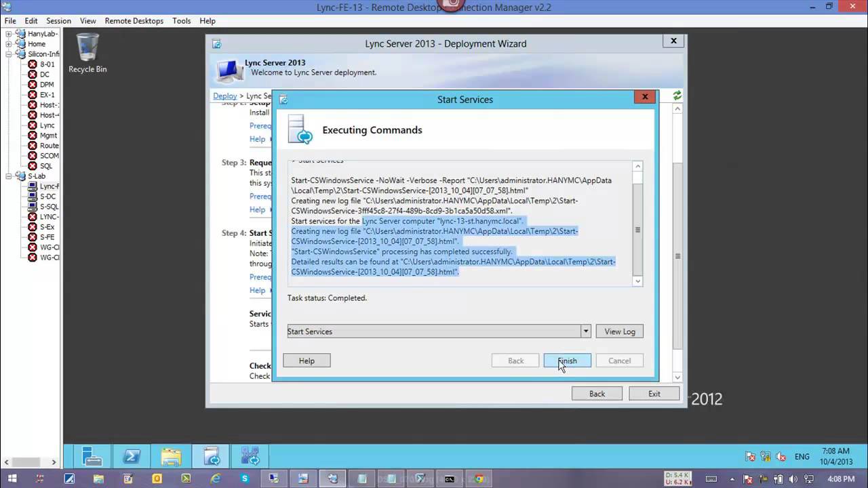This screenshot has height=488, width=868.
Task: Open the View menu
Action: tap(88, 21)
